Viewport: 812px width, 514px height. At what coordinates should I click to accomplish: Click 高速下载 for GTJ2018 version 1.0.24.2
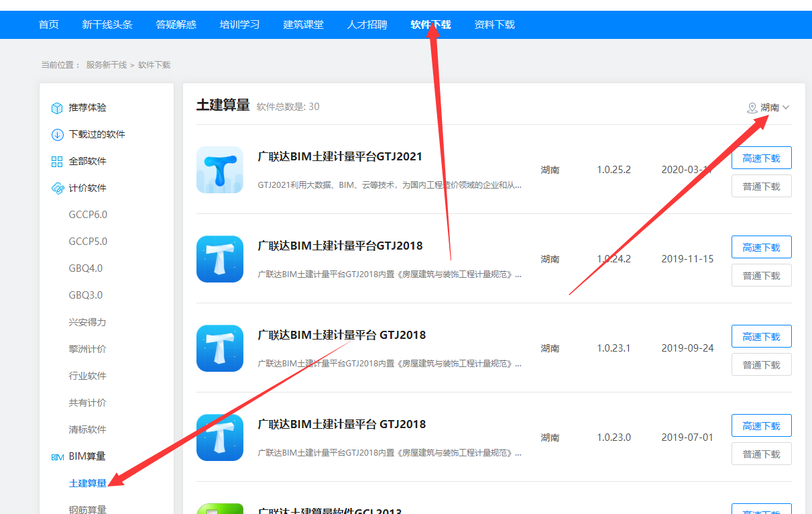pyautogui.click(x=762, y=247)
